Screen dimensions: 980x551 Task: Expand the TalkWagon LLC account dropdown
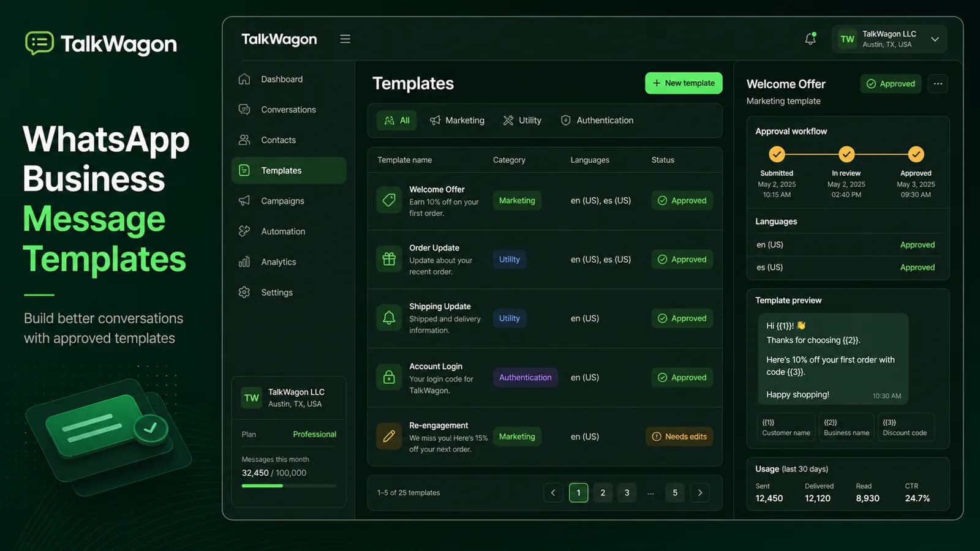click(x=889, y=39)
